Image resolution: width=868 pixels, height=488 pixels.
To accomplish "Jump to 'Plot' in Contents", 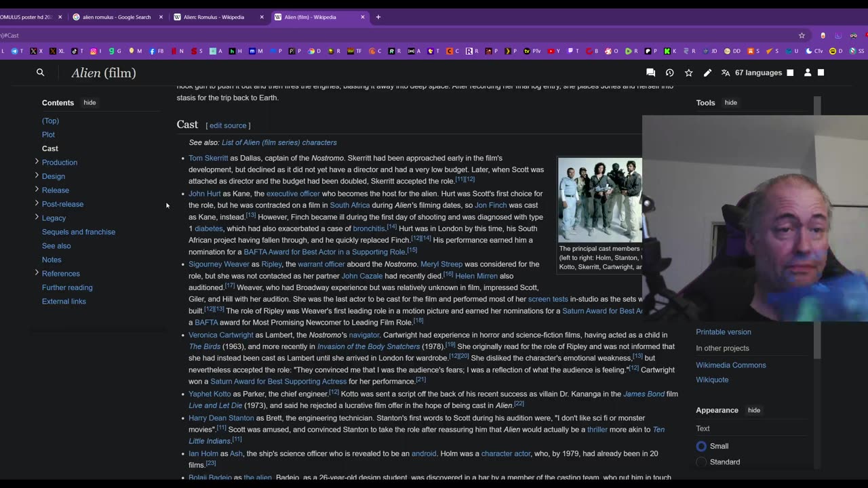I will (48, 134).
